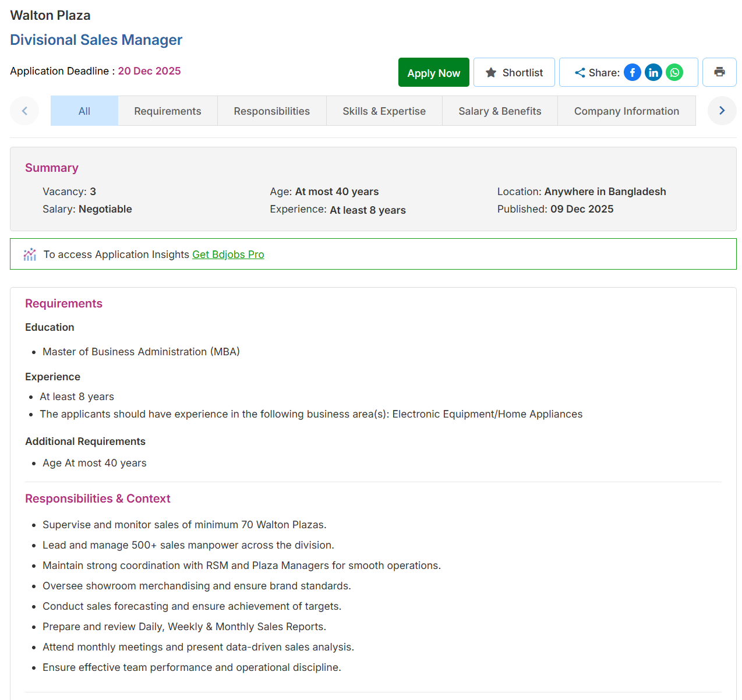Image resolution: width=742 pixels, height=700 pixels.
Task: Switch to the Skills & Expertise tab
Action: 384,111
